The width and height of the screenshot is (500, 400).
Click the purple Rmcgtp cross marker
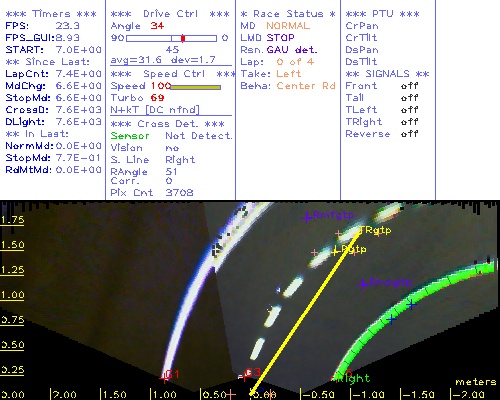[363, 284]
